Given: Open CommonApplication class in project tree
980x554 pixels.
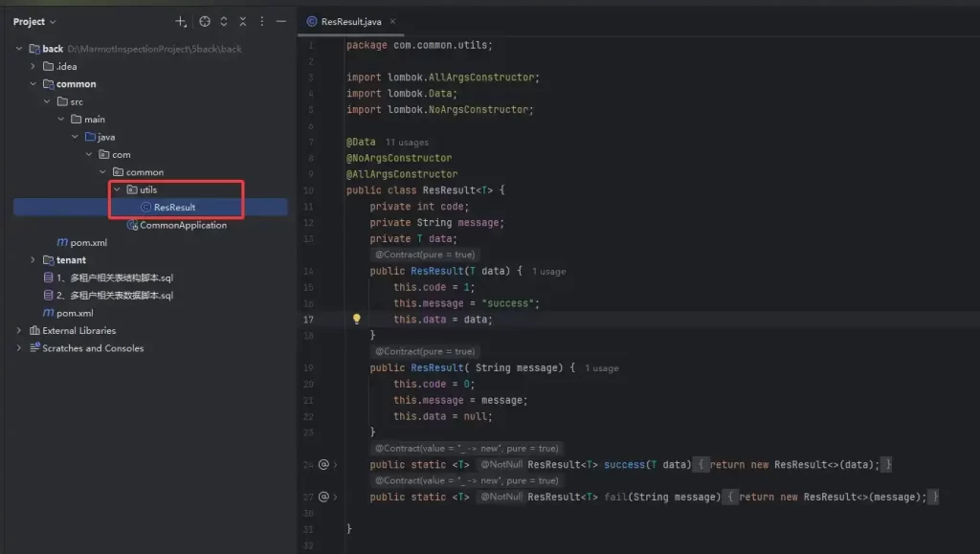Looking at the screenshot, I should point(182,225).
